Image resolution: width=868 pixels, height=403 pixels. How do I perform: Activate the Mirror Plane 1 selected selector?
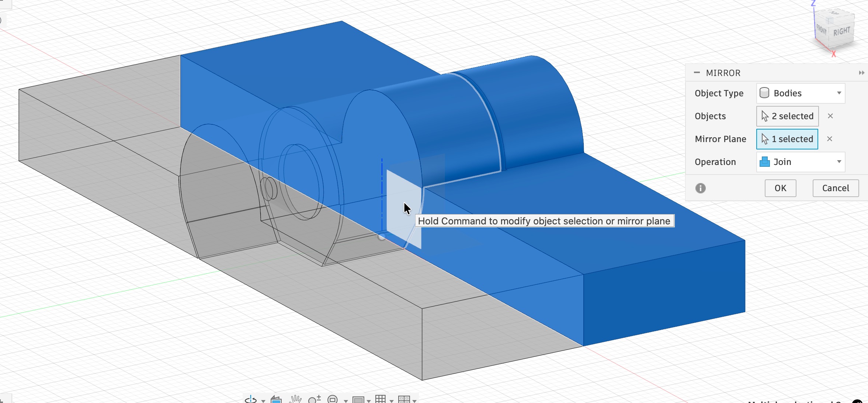coord(787,139)
